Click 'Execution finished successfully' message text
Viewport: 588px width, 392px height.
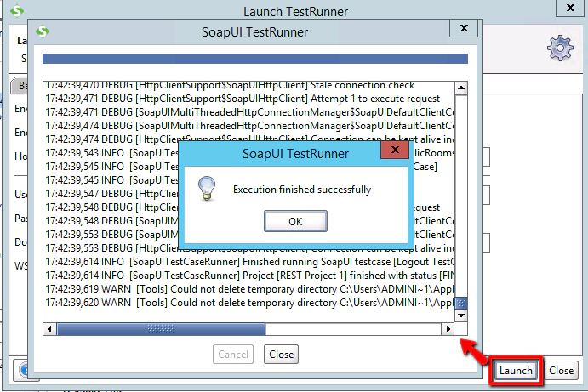click(302, 190)
